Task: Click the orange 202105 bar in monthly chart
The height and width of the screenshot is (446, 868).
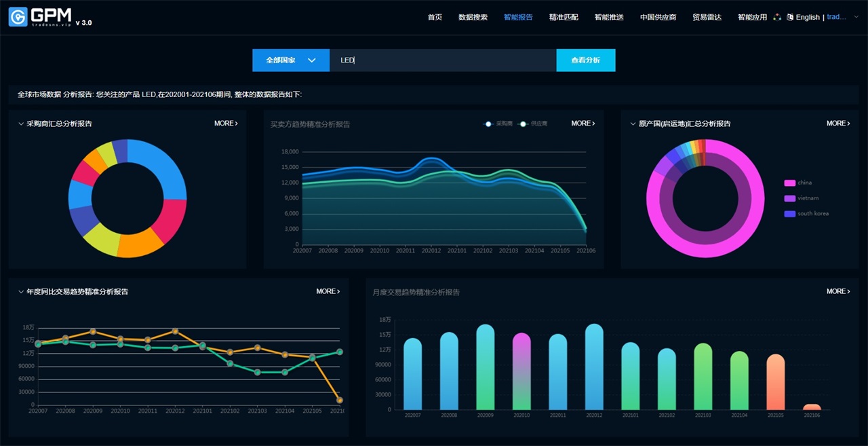Action: [776, 382]
